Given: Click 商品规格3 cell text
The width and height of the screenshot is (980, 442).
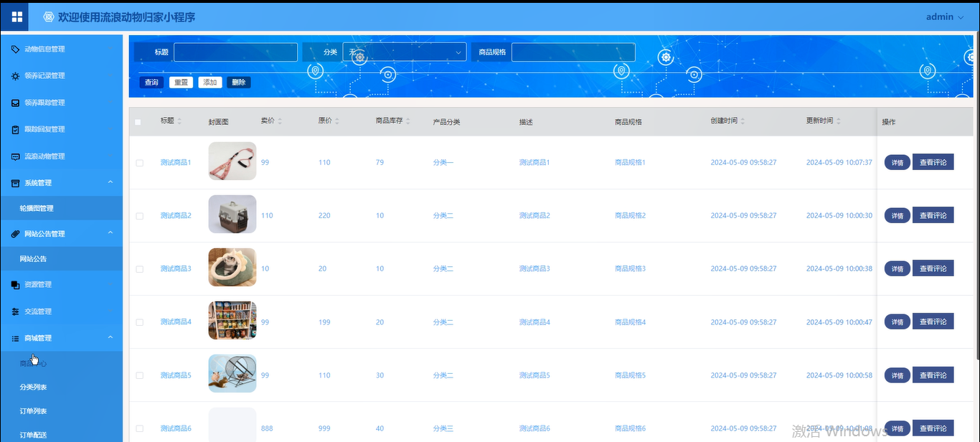Looking at the screenshot, I should 630,269.
